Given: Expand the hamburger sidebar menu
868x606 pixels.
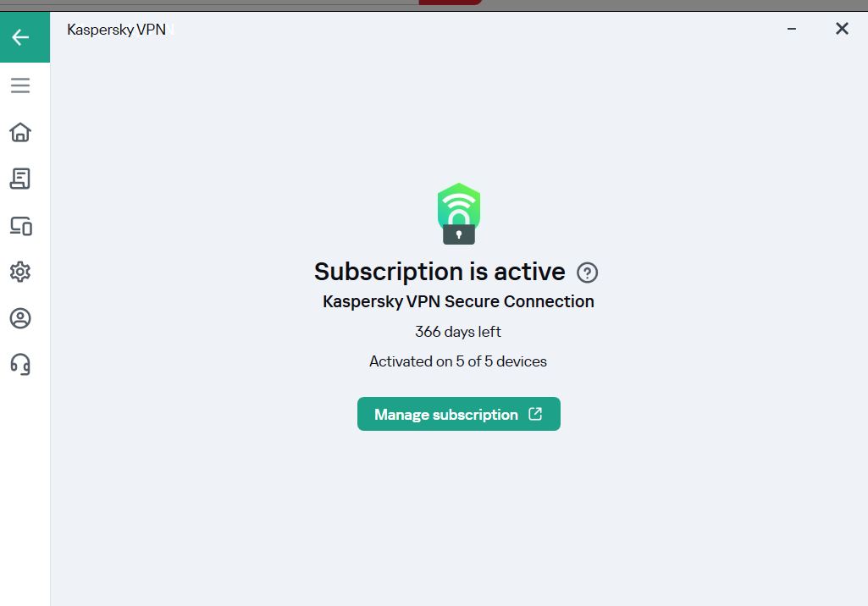Looking at the screenshot, I should [20, 85].
